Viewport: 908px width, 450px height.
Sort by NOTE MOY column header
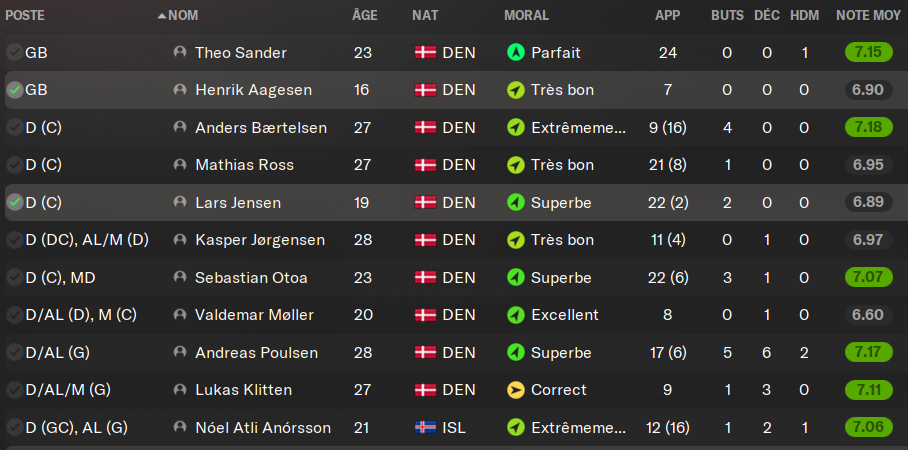point(866,16)
